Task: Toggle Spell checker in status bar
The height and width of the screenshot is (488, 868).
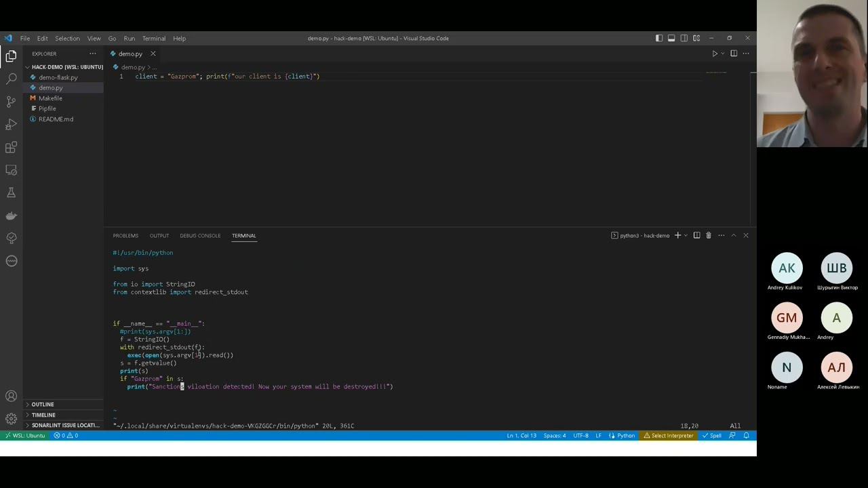Action: tap(711, 436)
